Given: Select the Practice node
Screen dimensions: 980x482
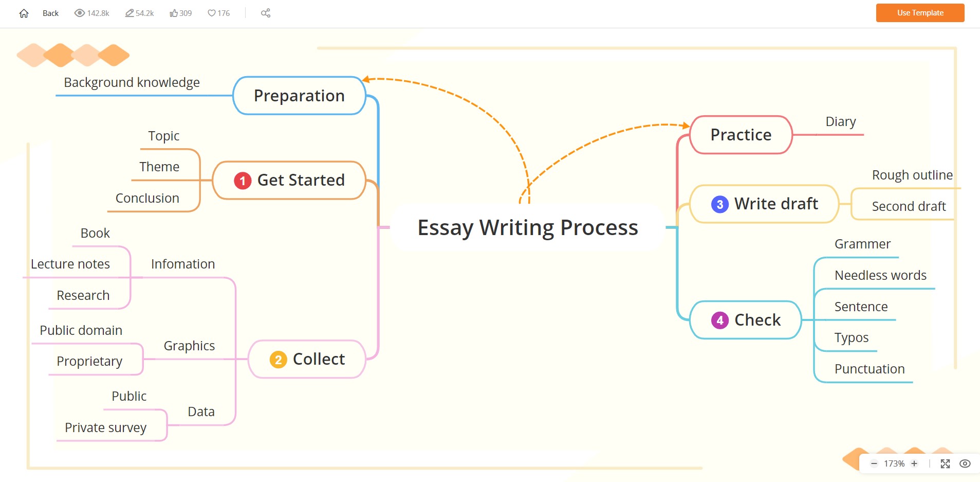Looking at the screenshot, I should 741,135.
